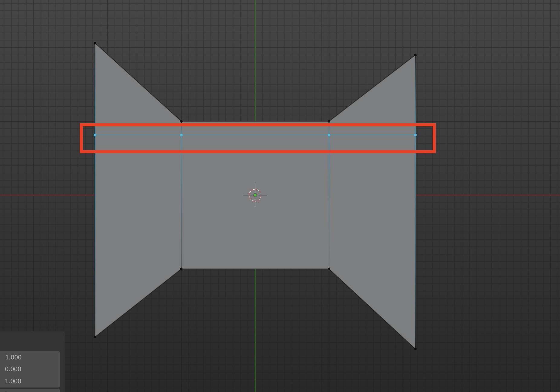Select the bottom-right outer corner vertex

pos(415,349)
